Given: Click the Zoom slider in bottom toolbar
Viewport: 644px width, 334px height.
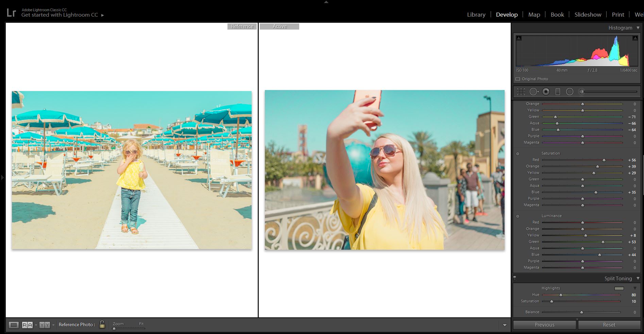Looking at the screenshot, I should point(129,328).
